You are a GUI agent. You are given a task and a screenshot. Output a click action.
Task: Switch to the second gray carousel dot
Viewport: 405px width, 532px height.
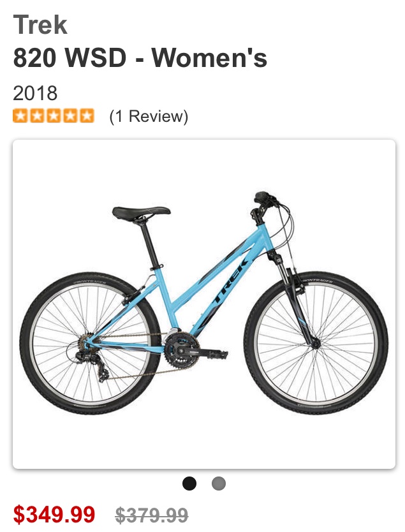click(219, 483)
